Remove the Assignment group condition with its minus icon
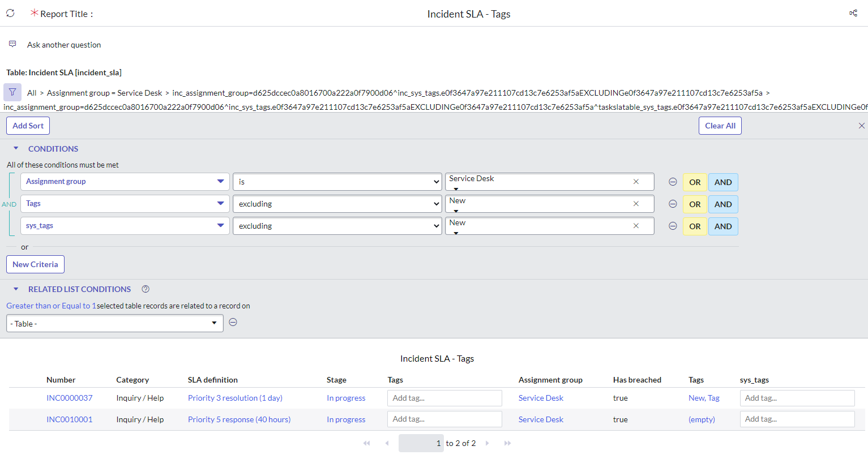This screenshot has height=459, width=868. pyautogui.click(x=673, y=182)
